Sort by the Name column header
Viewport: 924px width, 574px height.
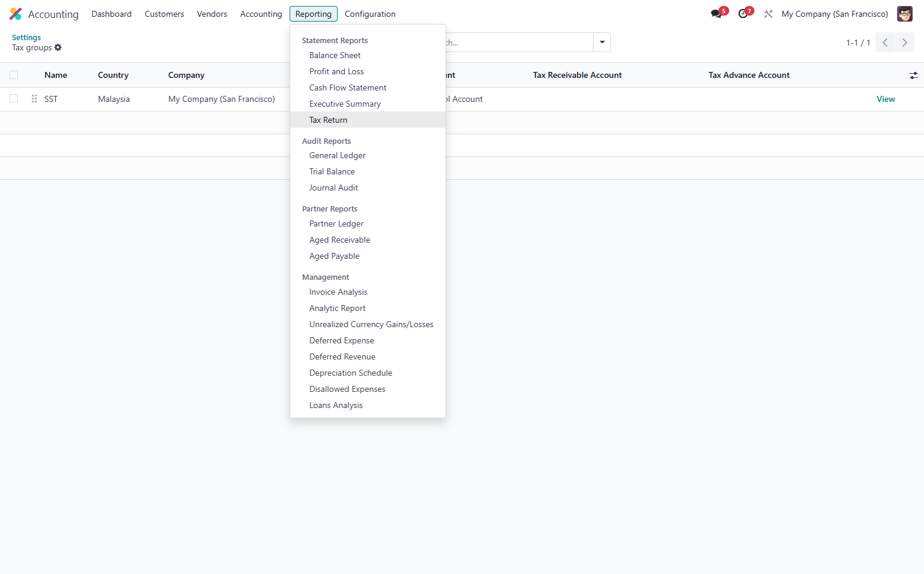tap(56, 75)
